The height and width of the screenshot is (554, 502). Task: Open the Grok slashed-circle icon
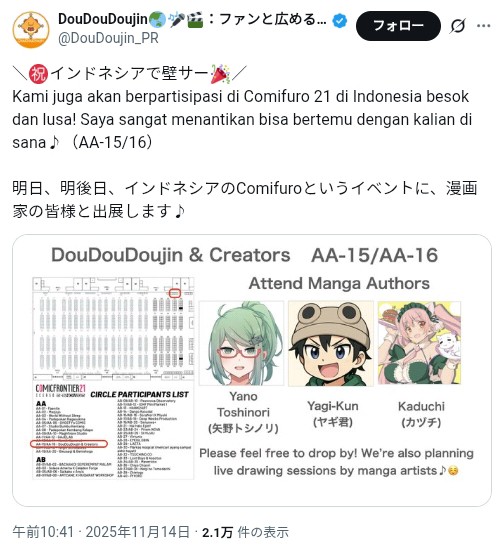click(458, 26)
